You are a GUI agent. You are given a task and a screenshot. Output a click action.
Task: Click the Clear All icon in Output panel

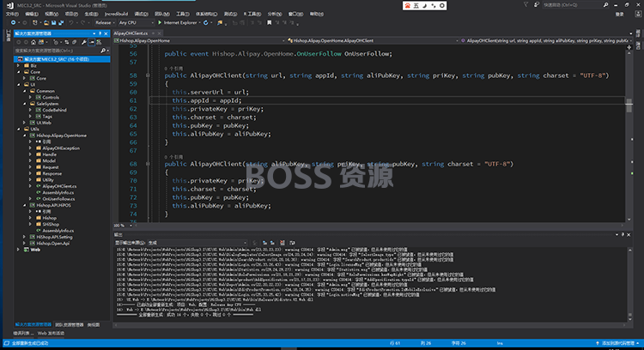point(283,243)
